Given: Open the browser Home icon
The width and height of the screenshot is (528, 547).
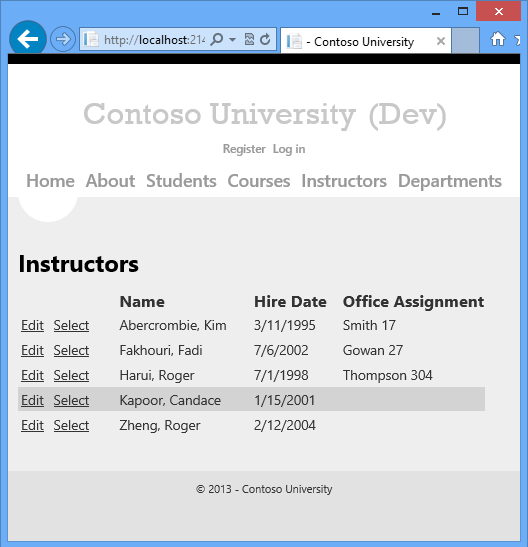Looking at the screenshot, I should click(x=498, y=39).
